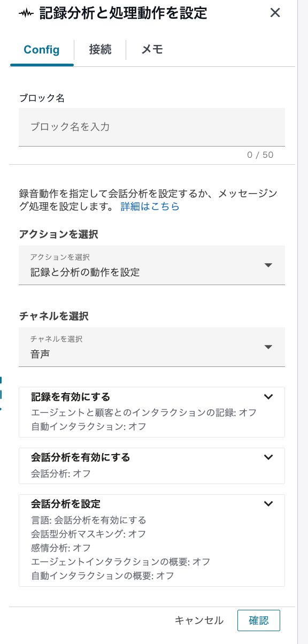Open the アクションを選択 dropdown arrow

coord(268,265)
